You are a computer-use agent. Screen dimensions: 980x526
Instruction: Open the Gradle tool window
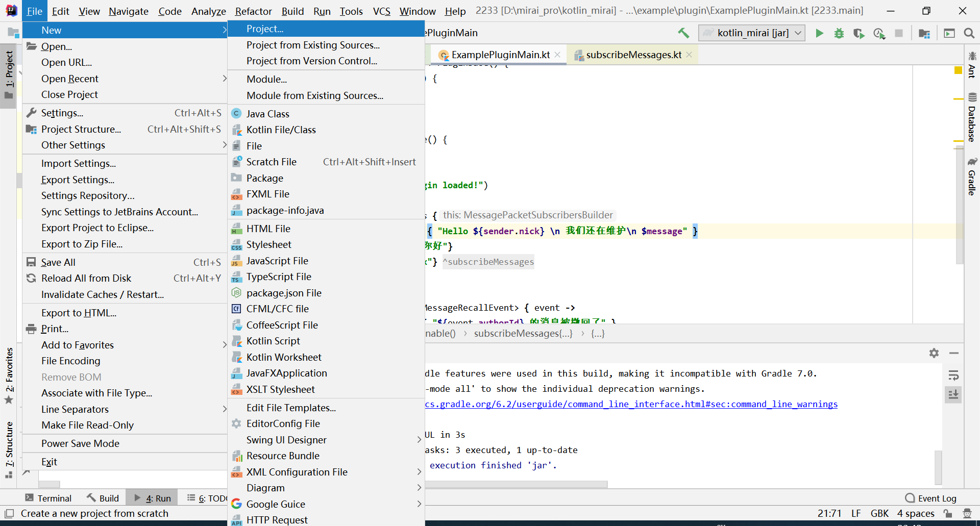972,177
